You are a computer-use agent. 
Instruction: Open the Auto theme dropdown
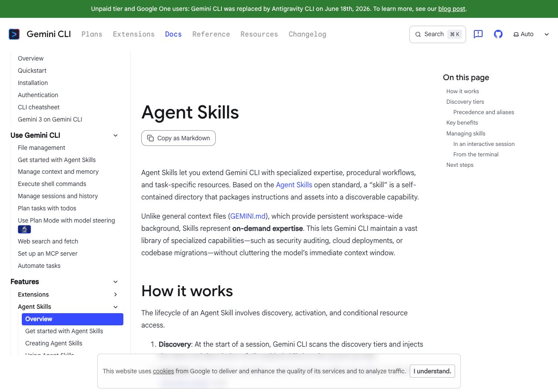click(531, 34)
